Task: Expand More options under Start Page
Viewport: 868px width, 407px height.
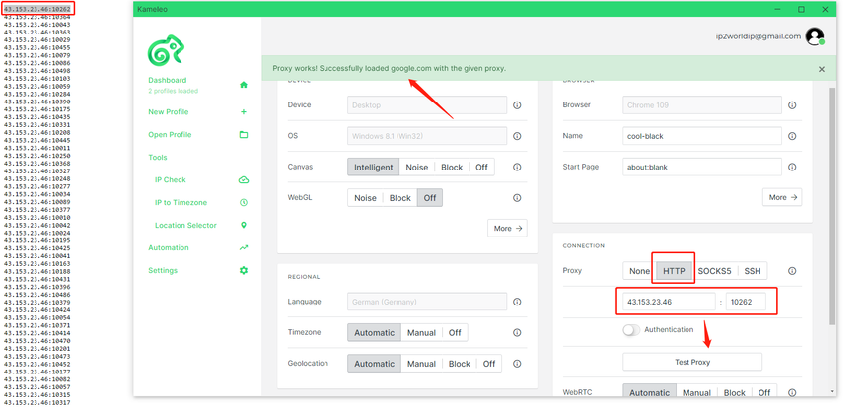Action: point(782,197)
